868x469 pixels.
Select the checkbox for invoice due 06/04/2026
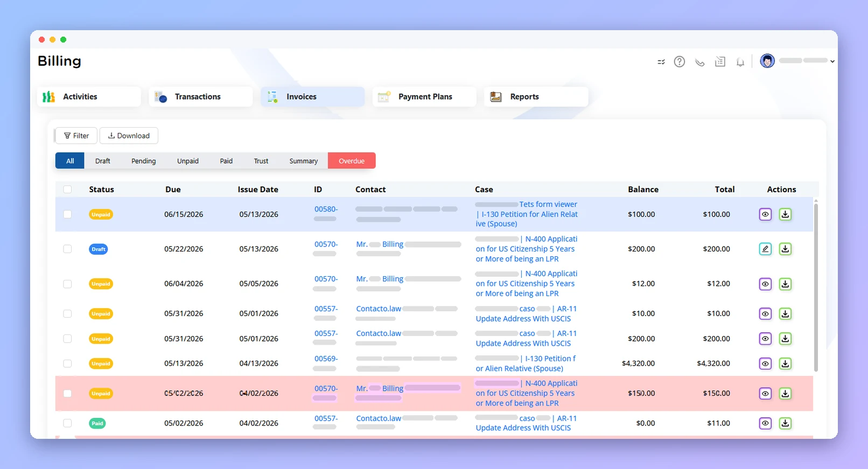point(67,284)
